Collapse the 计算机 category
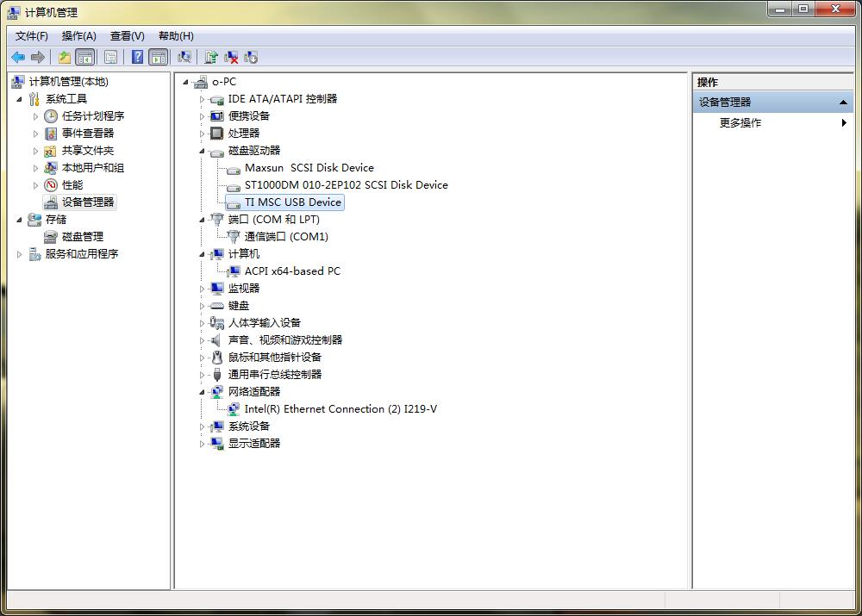The width and height of the screenshot is (862, 616). (202, 254)
